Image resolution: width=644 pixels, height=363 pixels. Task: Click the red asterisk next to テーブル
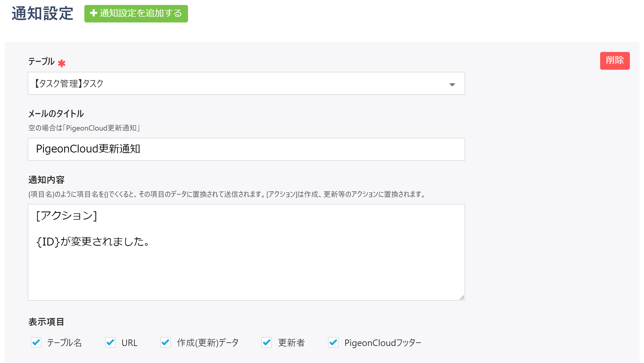(x=61, y=63)
